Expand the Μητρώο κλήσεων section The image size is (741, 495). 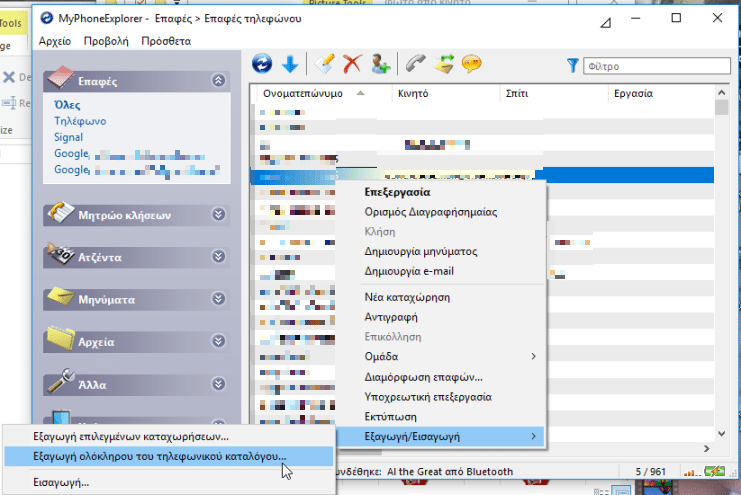coord(218,215)
